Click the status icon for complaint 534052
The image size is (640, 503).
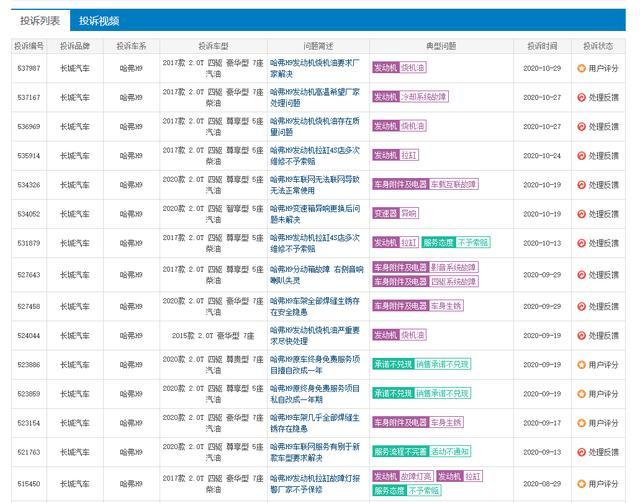coord(581,214)
